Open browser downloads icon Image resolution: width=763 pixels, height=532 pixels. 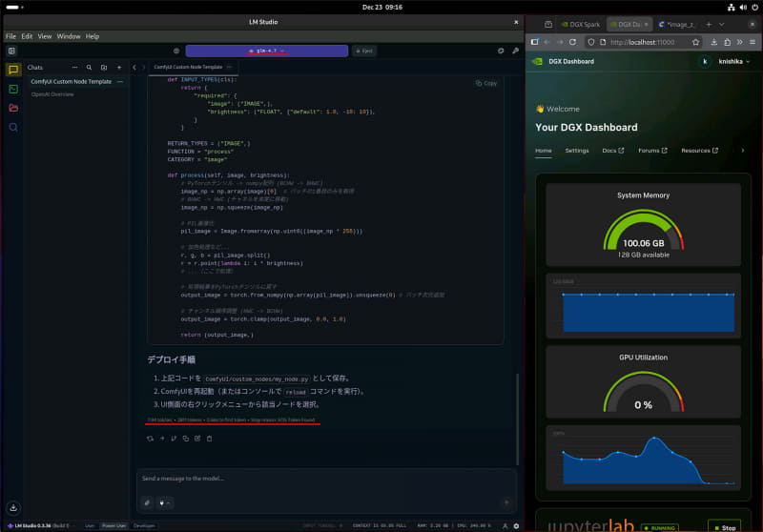tap(713, 42)
